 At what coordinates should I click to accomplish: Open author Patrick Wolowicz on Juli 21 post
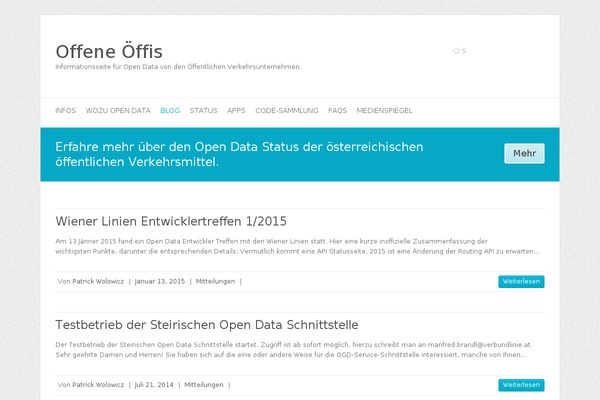point(98,385)
